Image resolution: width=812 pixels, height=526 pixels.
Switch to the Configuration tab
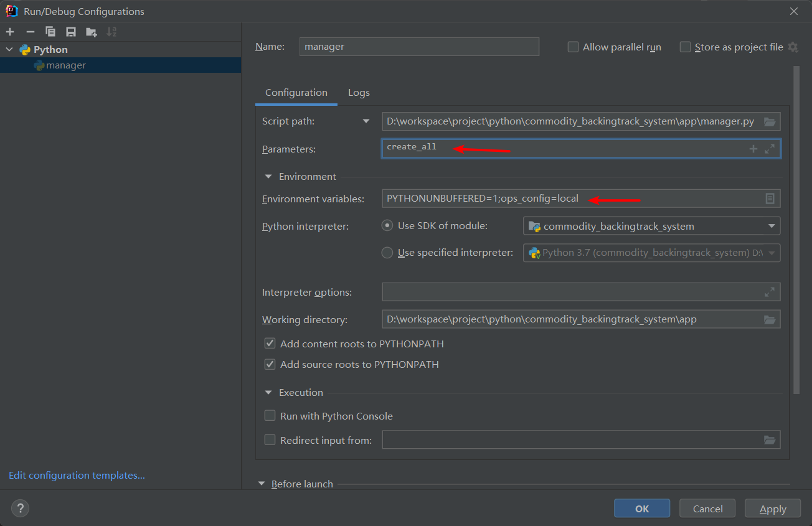[x=296, y=93]
